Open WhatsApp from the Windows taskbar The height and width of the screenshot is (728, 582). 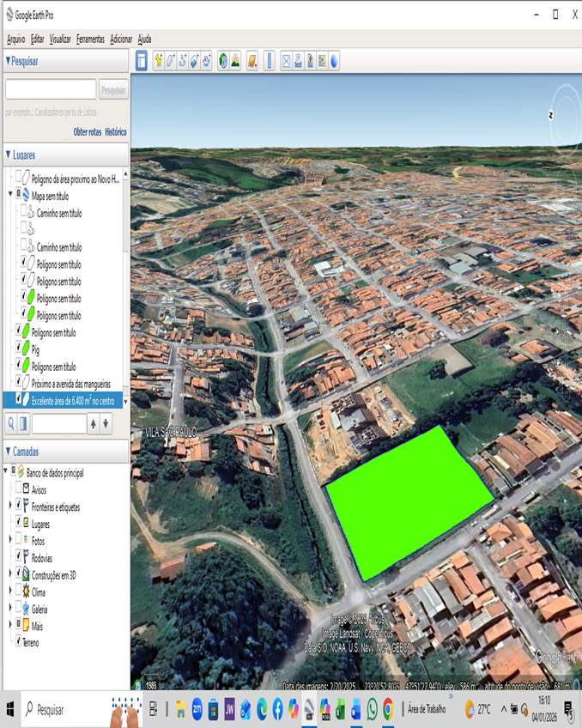click(x=373, y=710)
